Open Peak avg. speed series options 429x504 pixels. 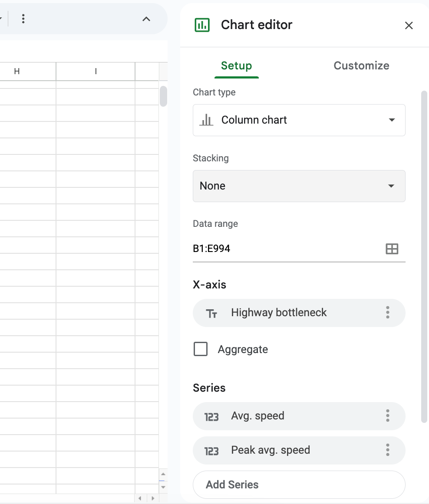click(388, 450)
